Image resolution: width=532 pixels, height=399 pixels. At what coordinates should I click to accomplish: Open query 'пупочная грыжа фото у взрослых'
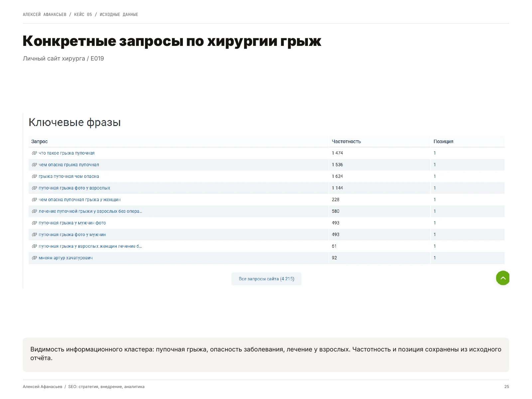(x=74, y=188)
